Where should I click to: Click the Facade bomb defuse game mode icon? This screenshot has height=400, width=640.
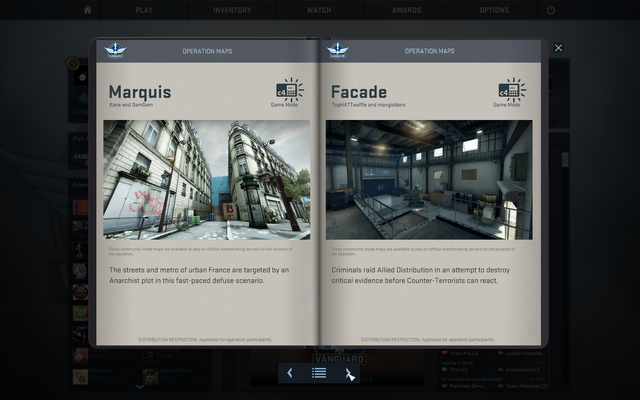coord(512,90)
